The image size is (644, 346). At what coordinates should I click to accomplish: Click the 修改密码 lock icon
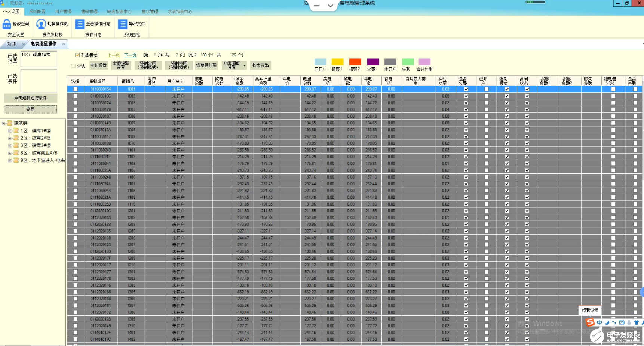click(x=7, y=24)
